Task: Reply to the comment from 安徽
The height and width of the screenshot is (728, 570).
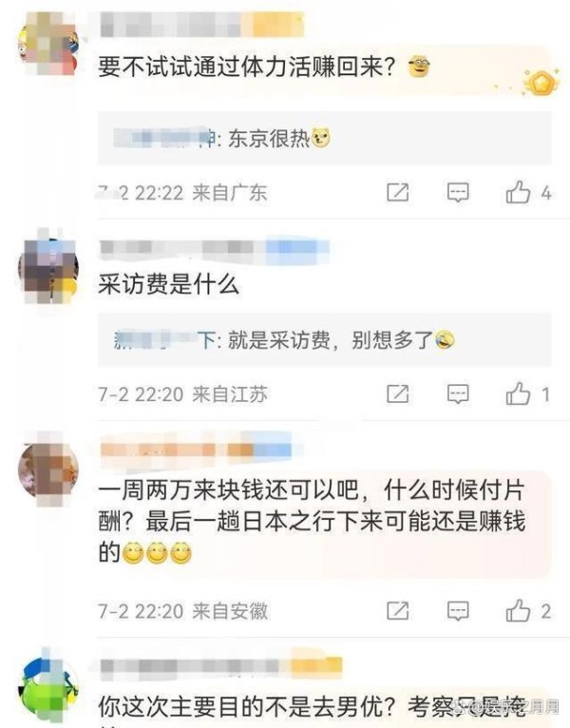Action: coord(458,610)
